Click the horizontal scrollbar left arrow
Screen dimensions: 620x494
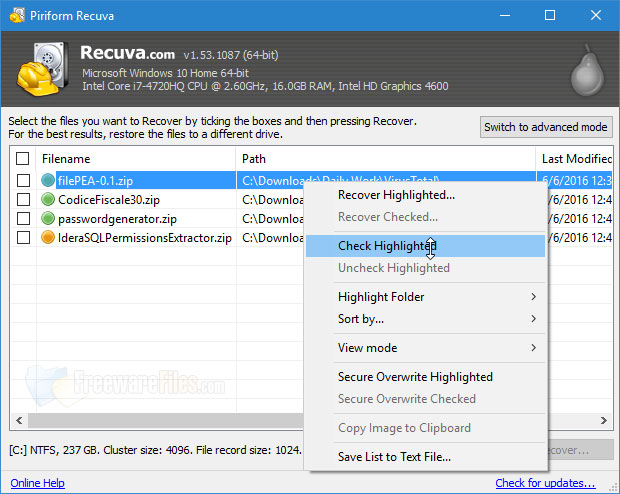19,420
